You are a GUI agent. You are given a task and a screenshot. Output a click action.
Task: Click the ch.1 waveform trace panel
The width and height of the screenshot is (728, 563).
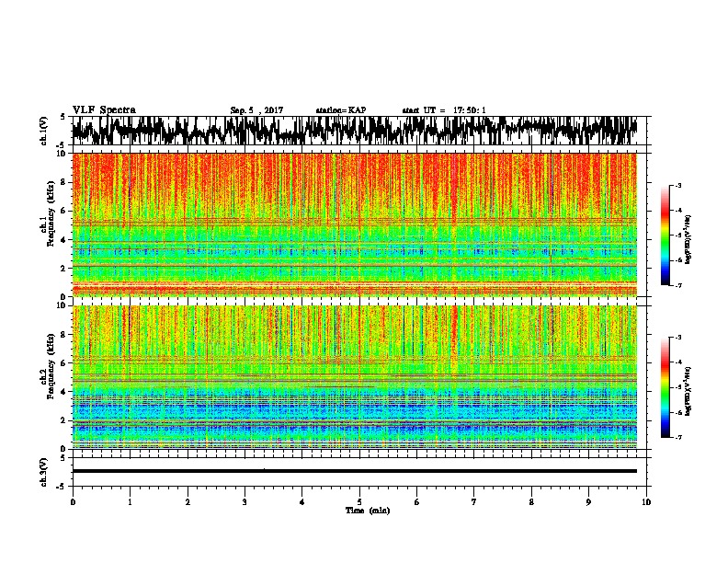tap(359, 131)
